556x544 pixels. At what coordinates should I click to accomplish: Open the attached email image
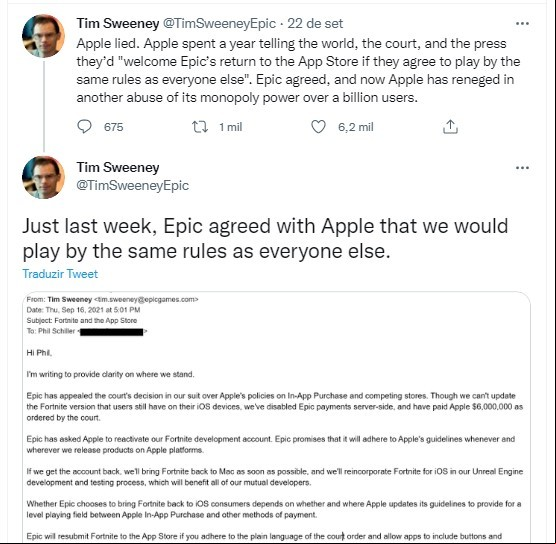click(277, 417)
